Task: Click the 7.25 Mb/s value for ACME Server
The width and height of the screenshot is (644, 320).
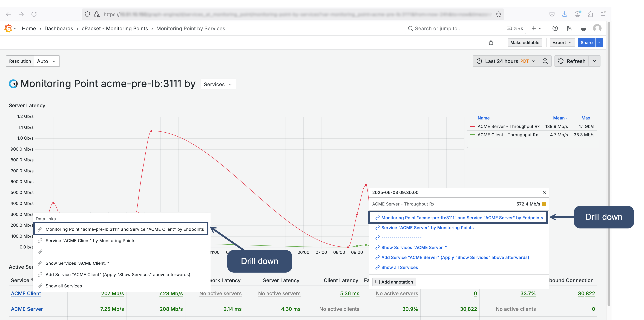Action: [x=112, y=309]
